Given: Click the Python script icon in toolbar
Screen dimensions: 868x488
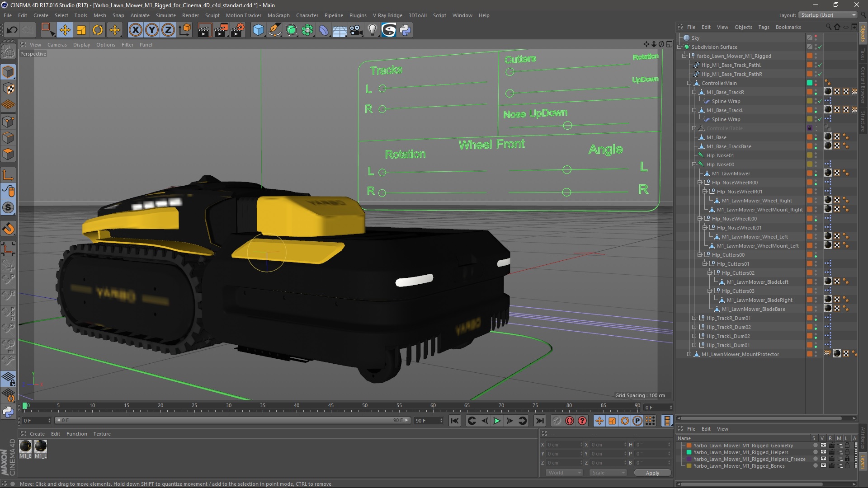Looking at the screenshot, I should [405, 30].
